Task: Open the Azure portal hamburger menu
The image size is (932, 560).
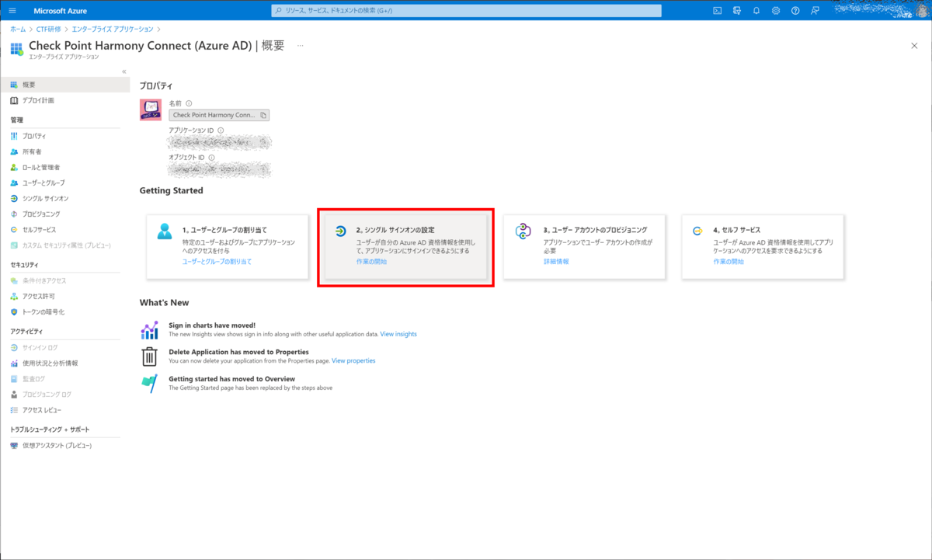Action: (12, 10)
